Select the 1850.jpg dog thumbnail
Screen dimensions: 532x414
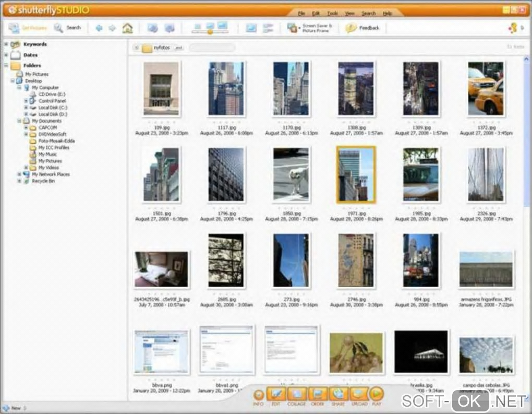291,174
